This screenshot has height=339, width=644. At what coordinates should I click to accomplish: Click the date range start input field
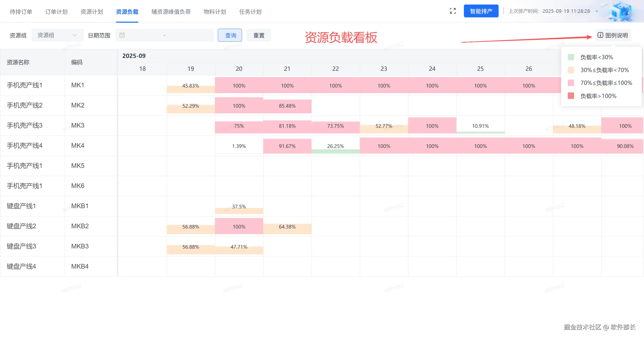[143, 35]
